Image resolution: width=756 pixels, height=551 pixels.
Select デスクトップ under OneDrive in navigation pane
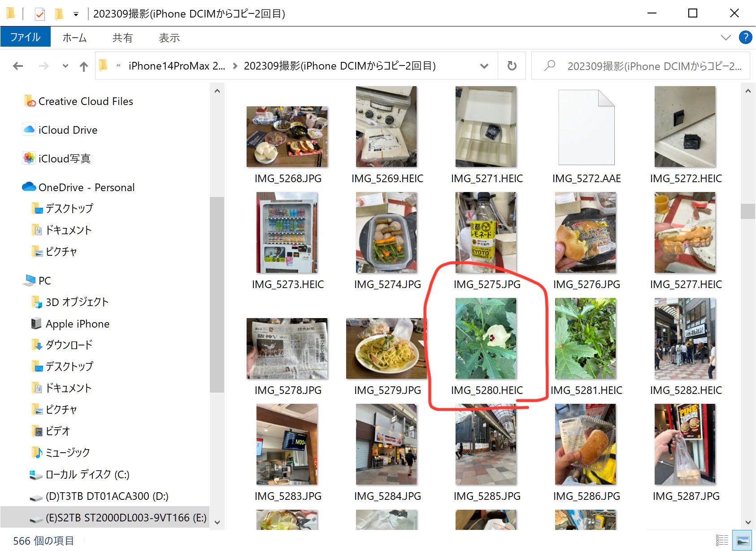(70, 209)
